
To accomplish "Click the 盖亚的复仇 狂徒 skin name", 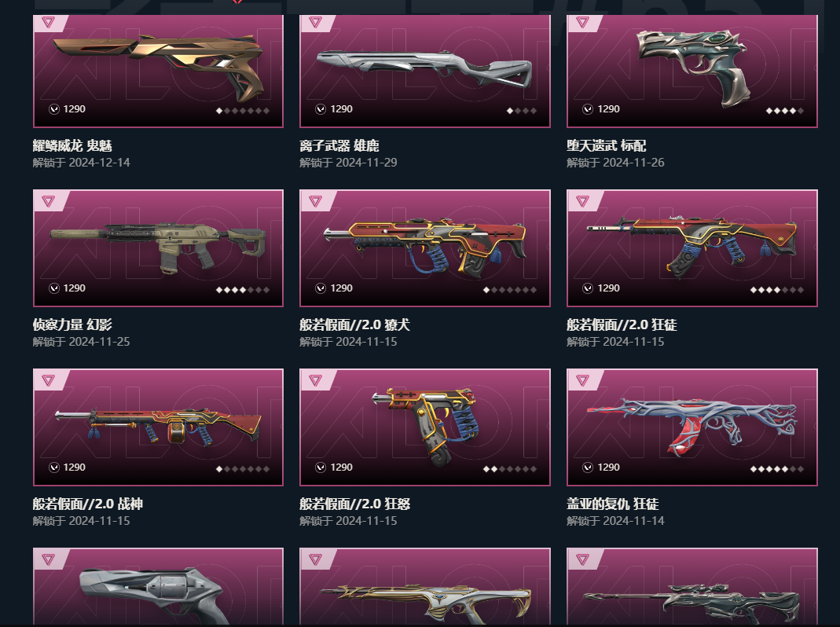I will click(612, 504).
